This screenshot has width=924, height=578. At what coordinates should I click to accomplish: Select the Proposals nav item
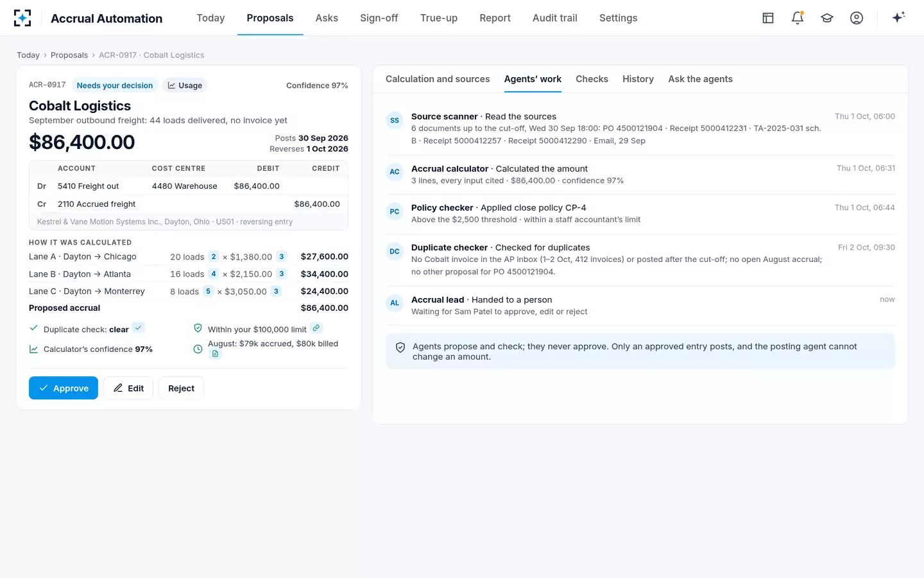[x=270, y=18]
